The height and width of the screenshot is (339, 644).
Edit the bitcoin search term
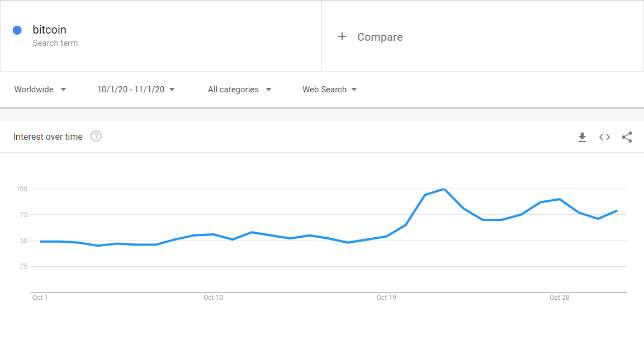[49, 30]
